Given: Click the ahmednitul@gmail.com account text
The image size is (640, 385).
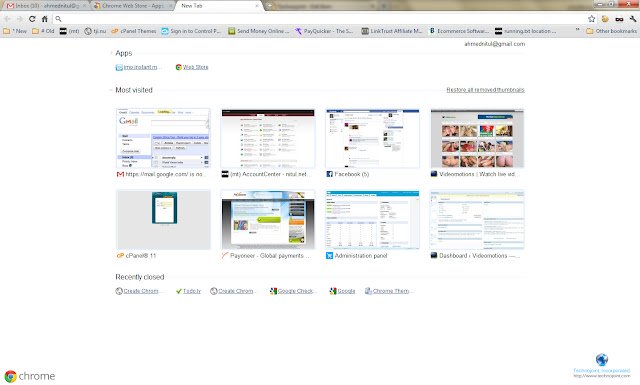Looking at the screenshot, I should pos(495,44).
